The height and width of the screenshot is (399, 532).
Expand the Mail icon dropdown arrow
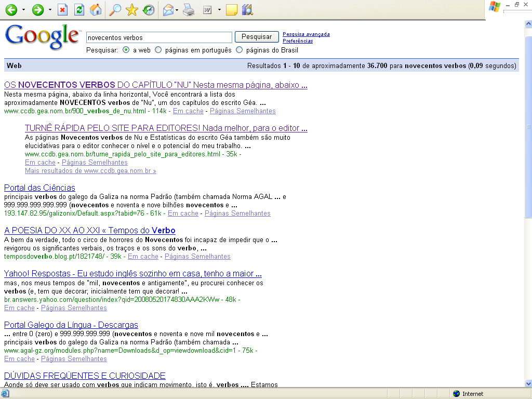pyautogui.click(x=177, y=10)
